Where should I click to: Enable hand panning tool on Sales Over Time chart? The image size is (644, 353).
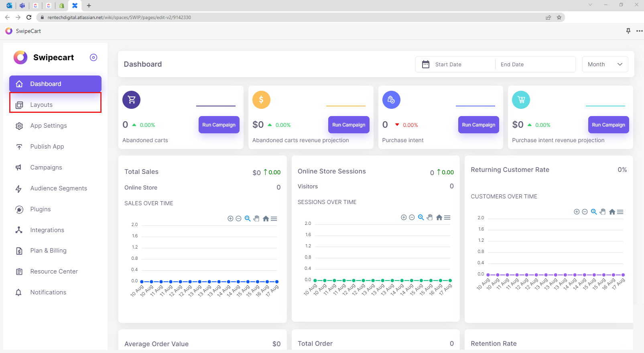[256, 219]
